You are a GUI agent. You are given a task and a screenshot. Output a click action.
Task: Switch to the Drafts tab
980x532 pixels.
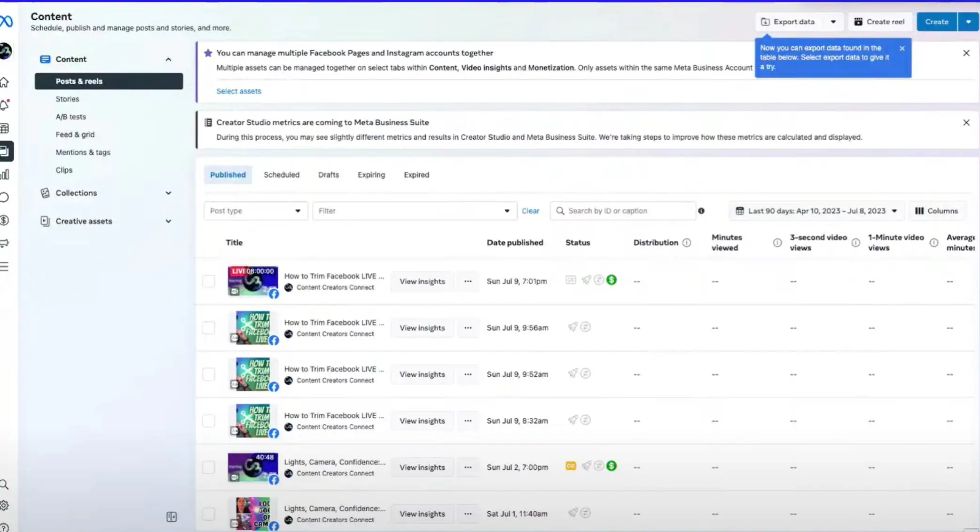[x=329, y=174]
